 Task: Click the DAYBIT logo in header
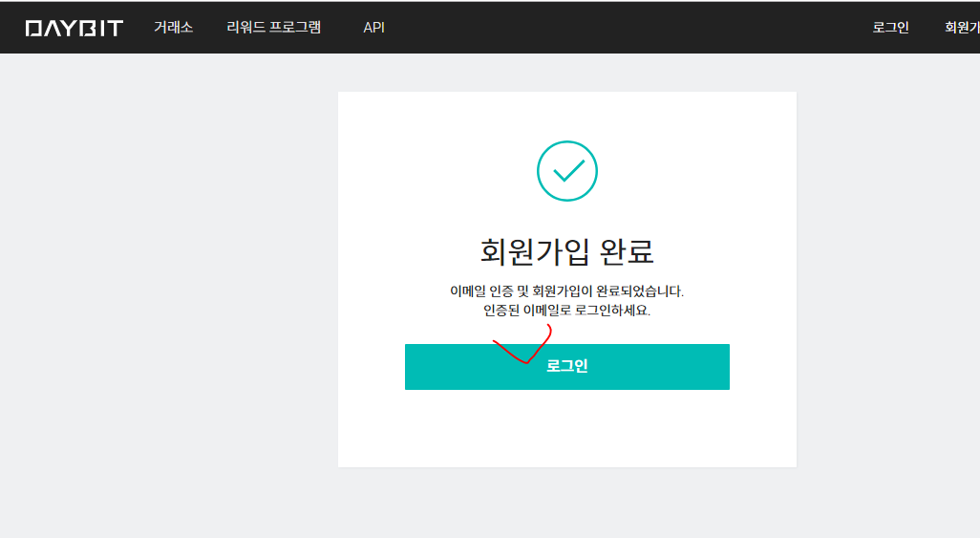(74, 28)
